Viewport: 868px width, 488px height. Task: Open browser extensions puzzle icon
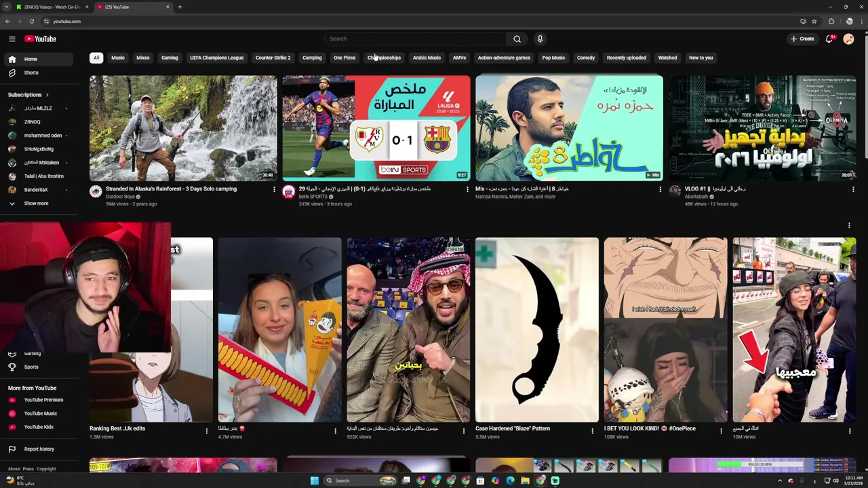[831, 21]
